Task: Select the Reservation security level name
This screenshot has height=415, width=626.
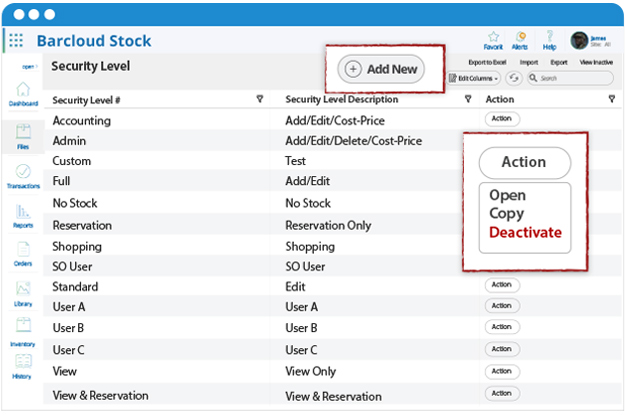Action: pos(82,225)
